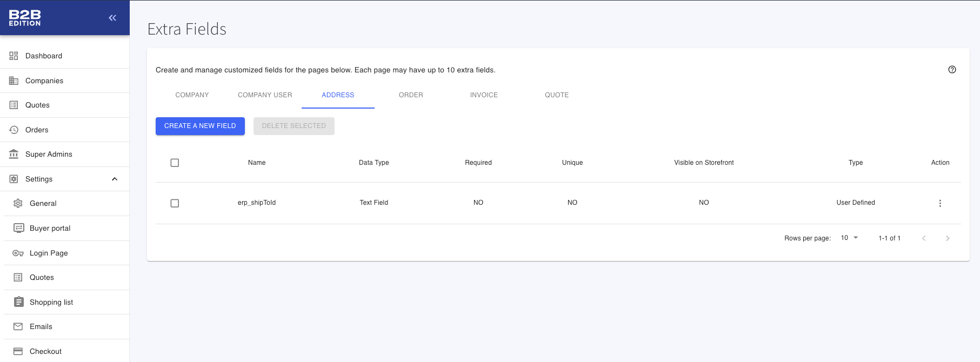The width and height of the screenshot is (980, 362).
Task: Click Create a New Field button
Action: point(200,126)
